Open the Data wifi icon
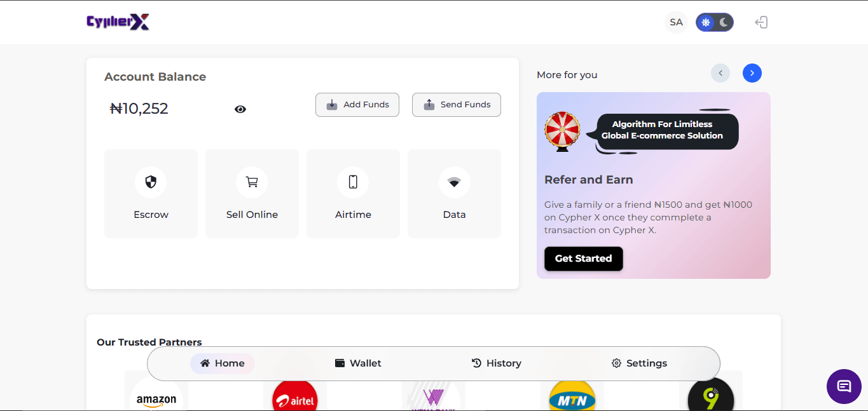This screenshot has height=411, width=868. (x=454, y=182)
